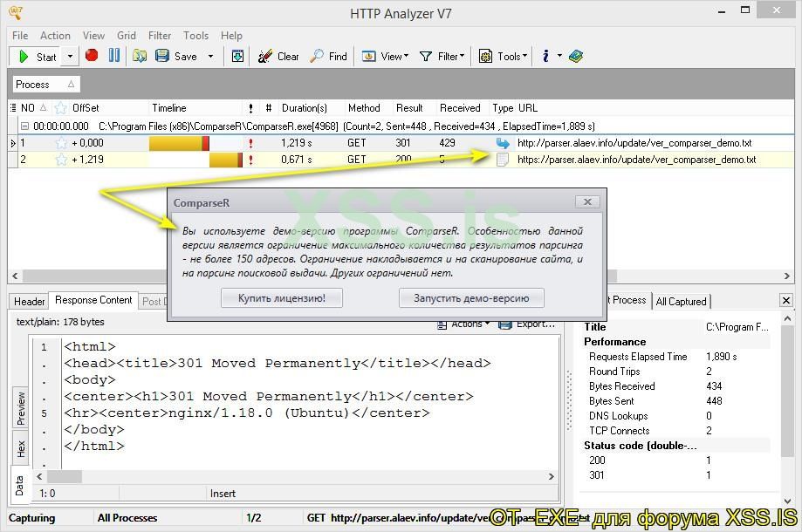Open the View dropdown arrow

[x=406, y=56]
